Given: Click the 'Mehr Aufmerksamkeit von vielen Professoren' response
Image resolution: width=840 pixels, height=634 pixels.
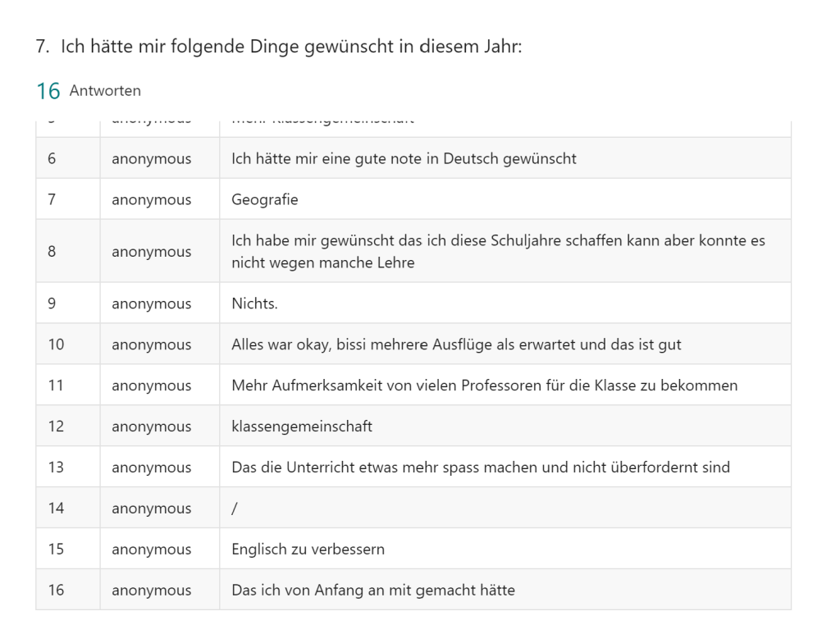Looking at the screenshot, I should click(484, 385).
